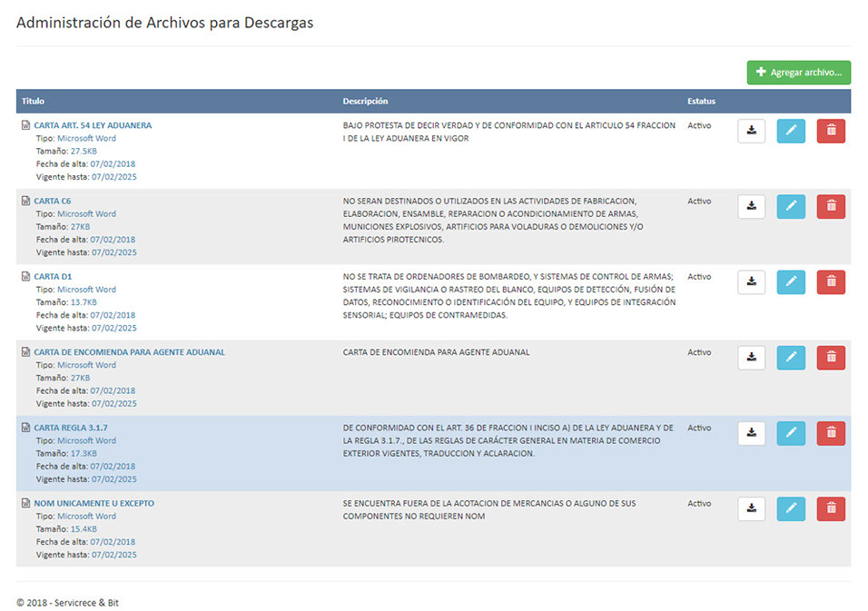868x611 pixels.
Task: Click document icon beside CARTA ART. 54 LEY ADUANERA
Action: click(x=25, y=125)
